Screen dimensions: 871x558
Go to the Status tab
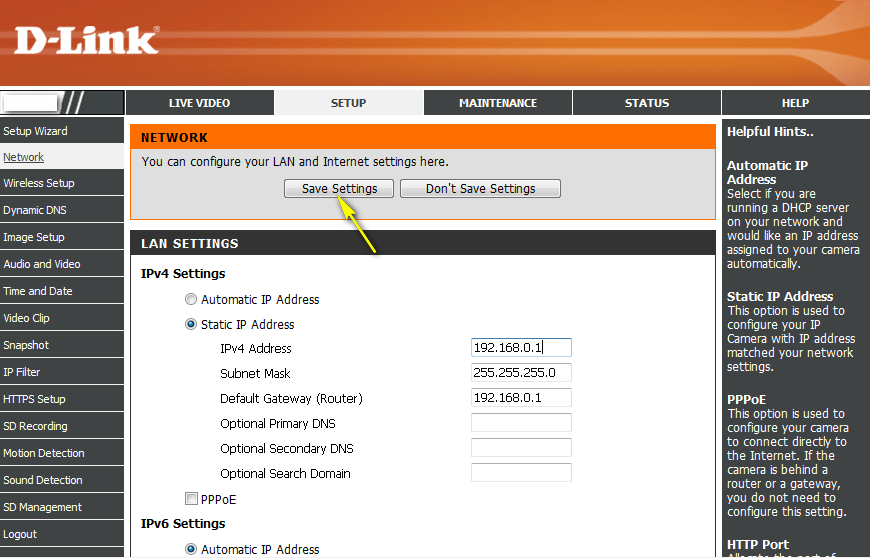click(x=646, y=103)
